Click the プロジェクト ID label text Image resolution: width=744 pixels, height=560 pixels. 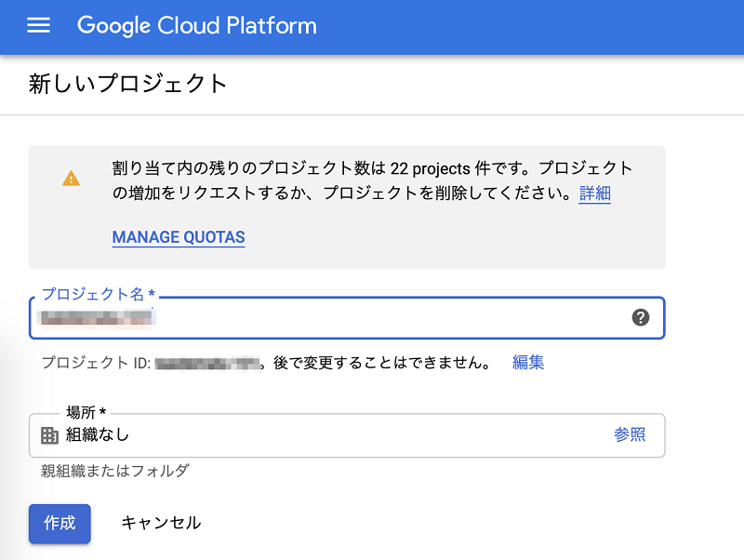click(97, 363)
